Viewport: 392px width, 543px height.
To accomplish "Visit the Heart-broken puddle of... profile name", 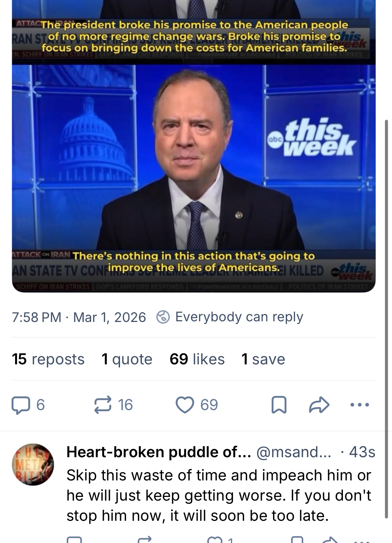I will click(x=159, y=452).
